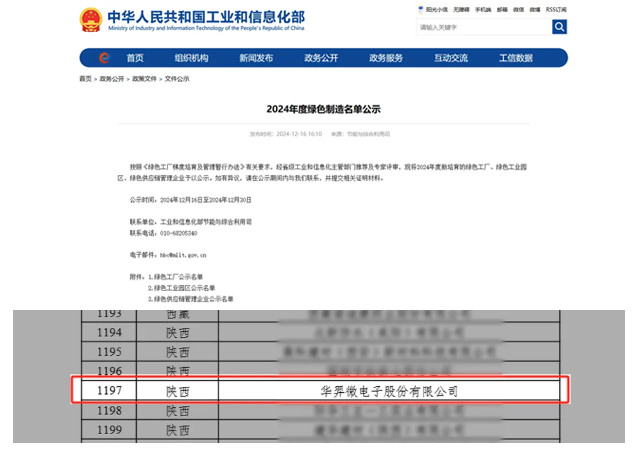The image size is (634, 471).
Task: Open the 微信 top link
Action: click(519, 9)
